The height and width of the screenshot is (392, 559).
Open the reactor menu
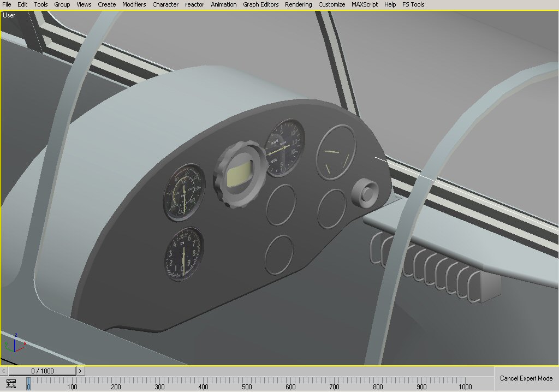click(195, 4)
